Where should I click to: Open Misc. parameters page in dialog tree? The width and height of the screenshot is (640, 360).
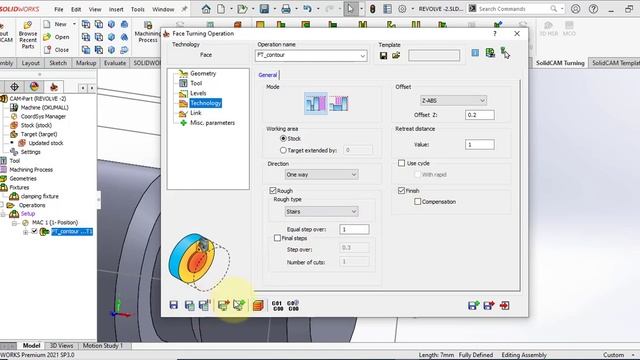coord(212,122)
